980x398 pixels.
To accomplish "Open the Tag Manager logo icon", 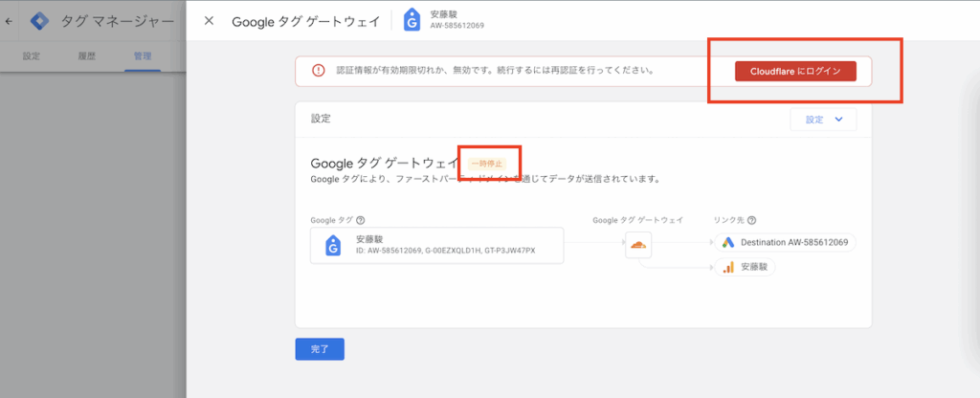I will 40,21.
